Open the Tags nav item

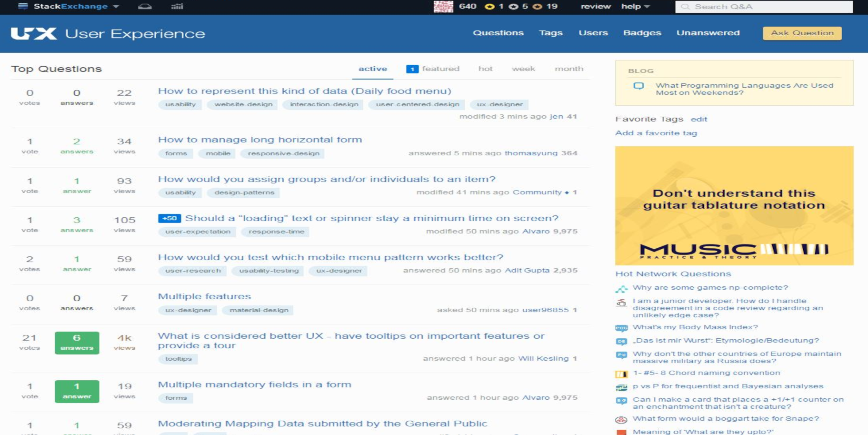[551, 33]
